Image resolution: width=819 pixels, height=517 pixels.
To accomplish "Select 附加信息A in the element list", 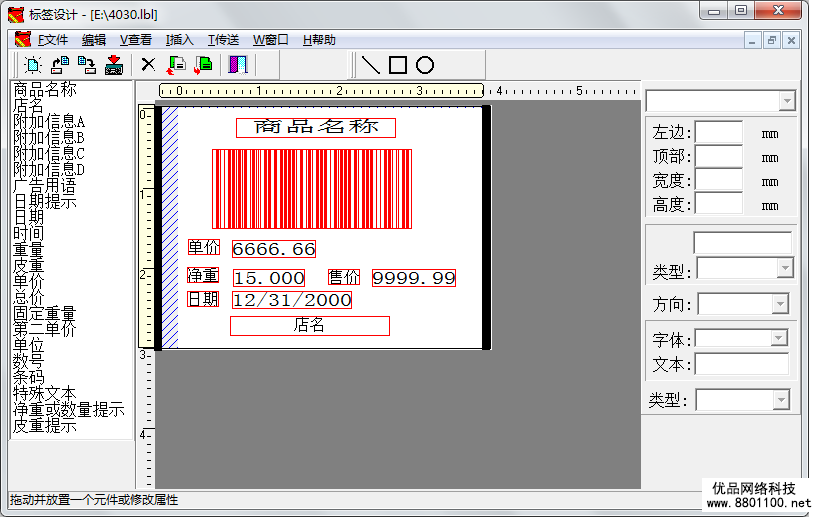I will pos(49,121).
